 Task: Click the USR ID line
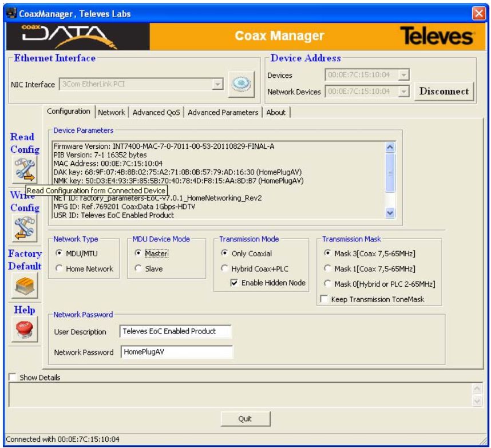(x=114, y=215)
